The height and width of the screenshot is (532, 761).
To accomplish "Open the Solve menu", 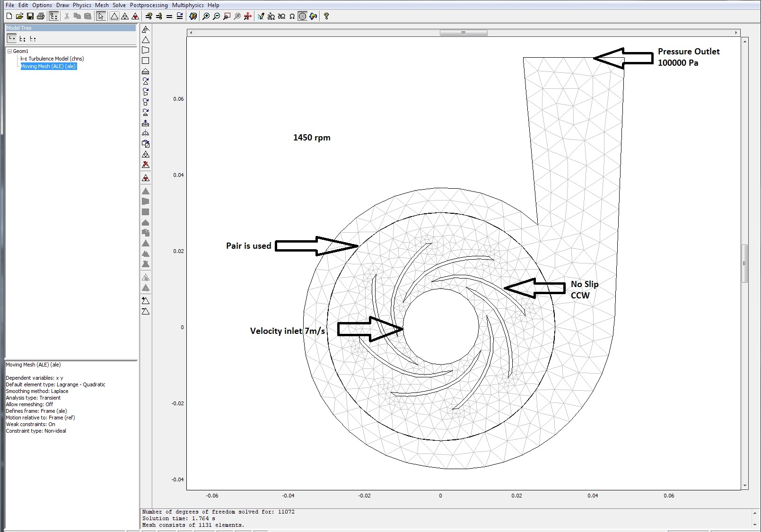I will (x=119, y=5).
